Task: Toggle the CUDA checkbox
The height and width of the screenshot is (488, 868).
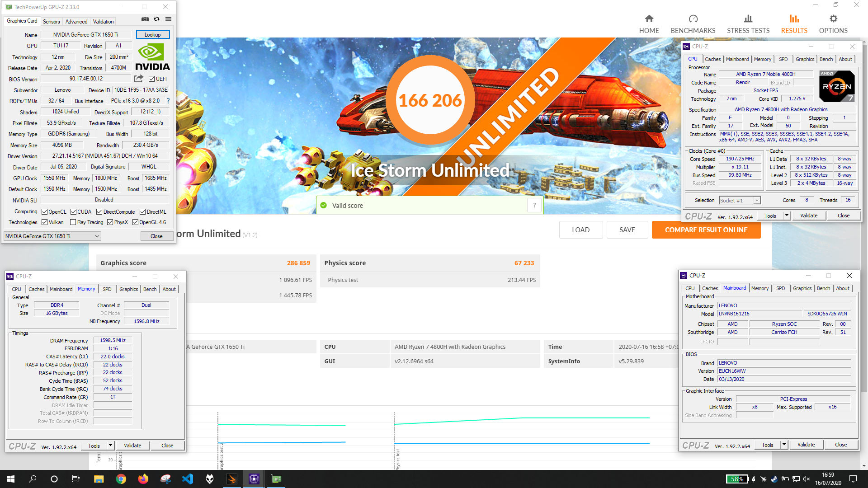Action: 73,212
